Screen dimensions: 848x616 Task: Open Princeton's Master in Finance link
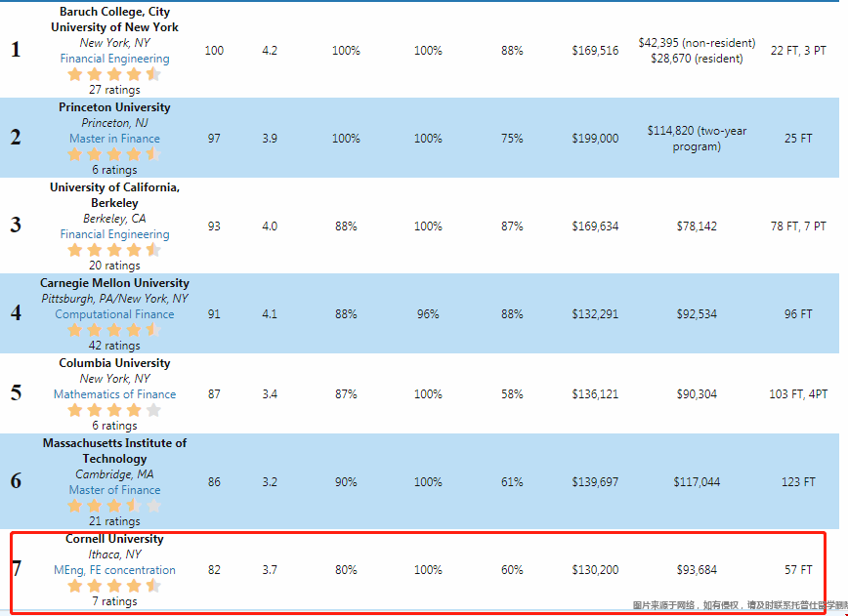[114, 139]
